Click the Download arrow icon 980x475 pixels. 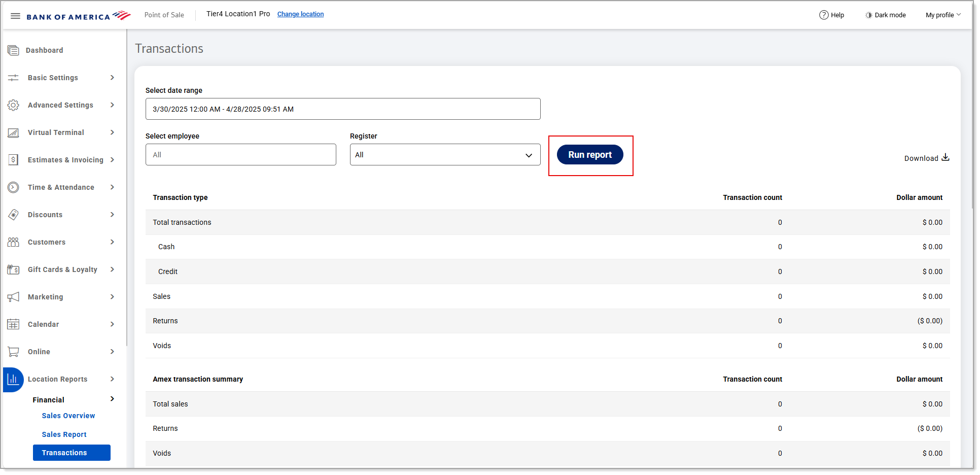coord(946,158)
